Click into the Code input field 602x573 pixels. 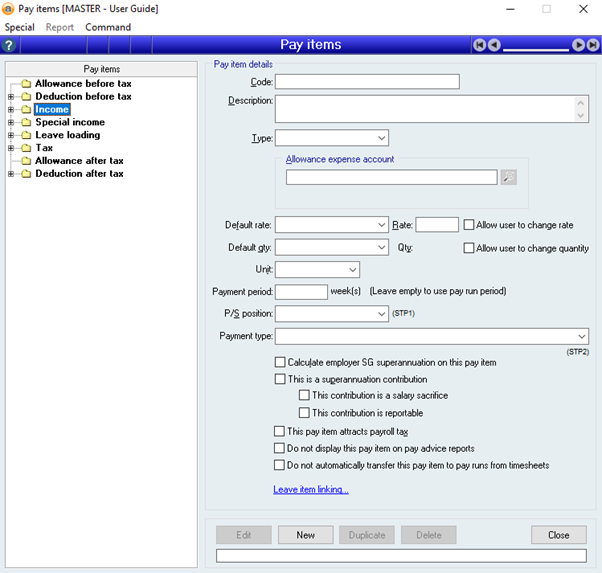[367, 82]
